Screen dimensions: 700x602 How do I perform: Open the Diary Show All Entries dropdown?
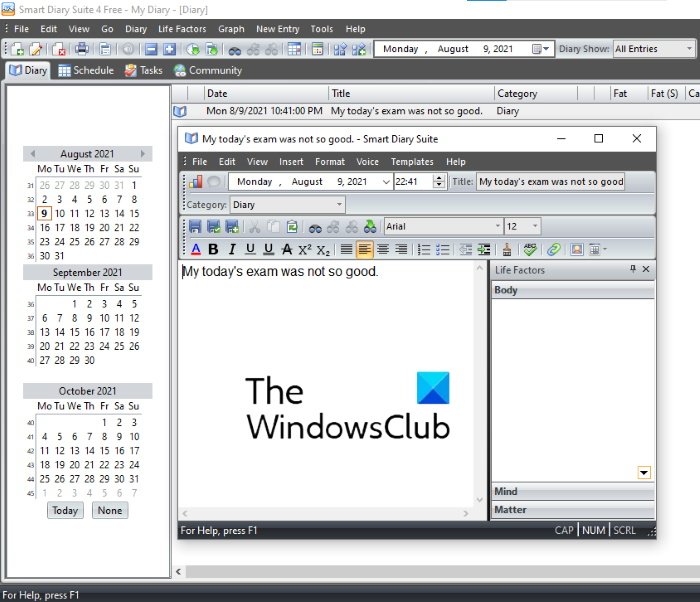tap(689, 49)
